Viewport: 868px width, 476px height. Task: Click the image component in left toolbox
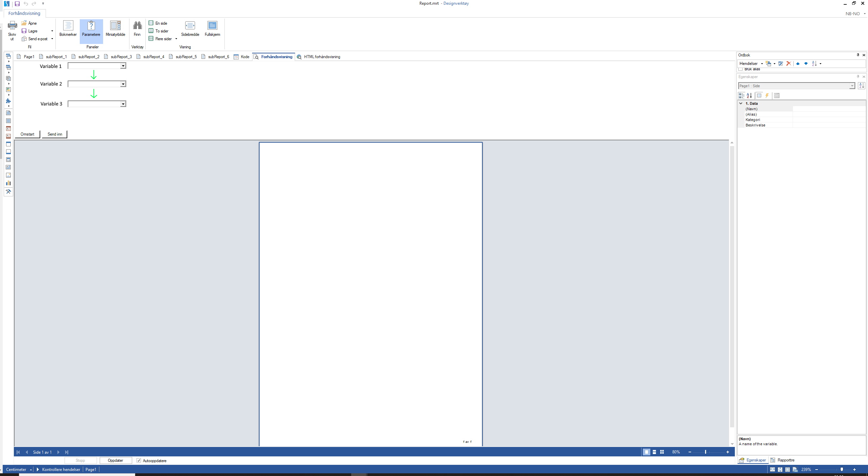tap(8, 175)
